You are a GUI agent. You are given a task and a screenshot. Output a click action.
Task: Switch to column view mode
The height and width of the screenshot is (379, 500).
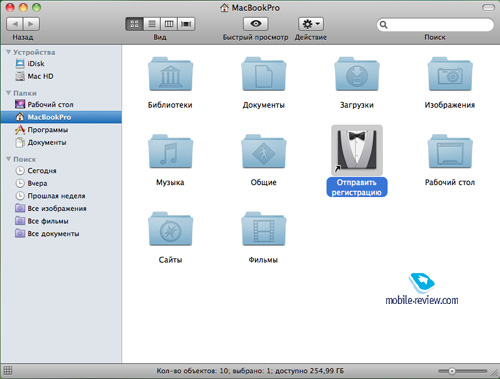click(x=169, y=24)
